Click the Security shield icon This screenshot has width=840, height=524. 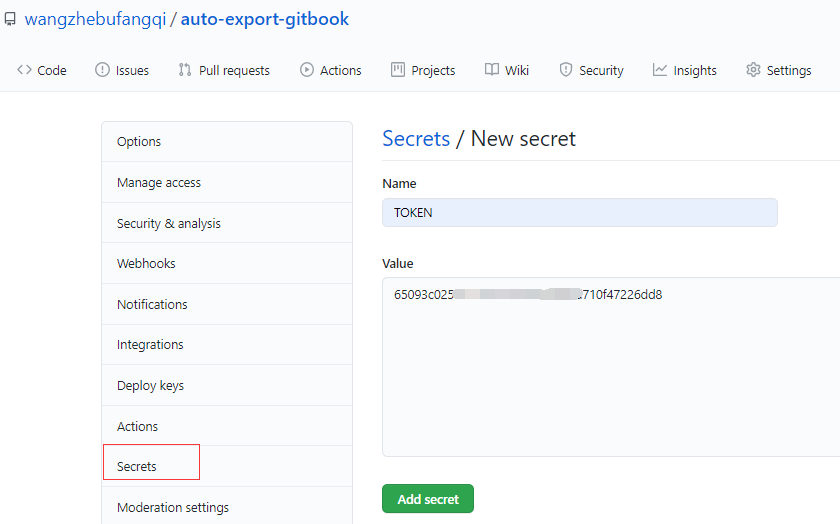point(566,70)
